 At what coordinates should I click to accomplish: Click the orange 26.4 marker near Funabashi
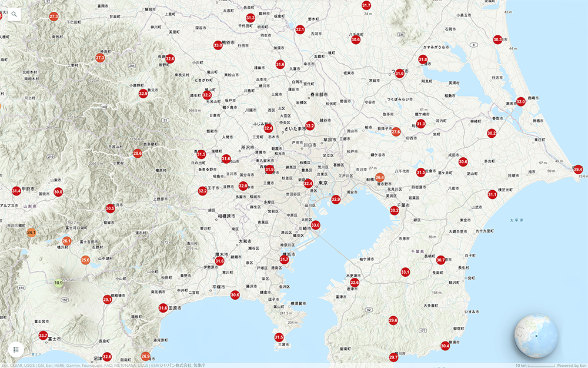[379, 177]
